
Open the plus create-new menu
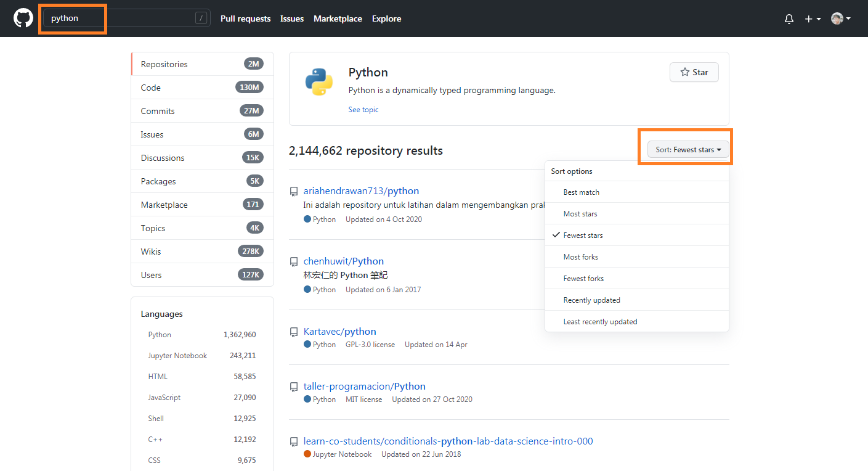(813, 19)
